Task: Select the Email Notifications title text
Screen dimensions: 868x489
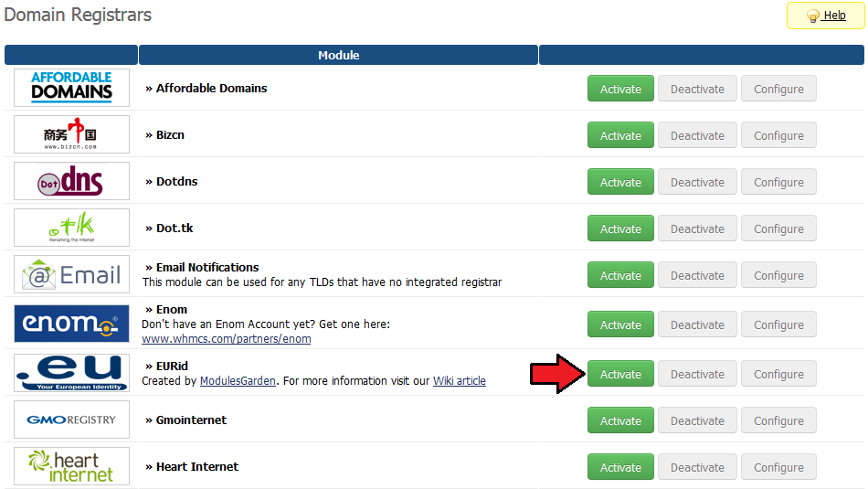Action: (207, 267)
